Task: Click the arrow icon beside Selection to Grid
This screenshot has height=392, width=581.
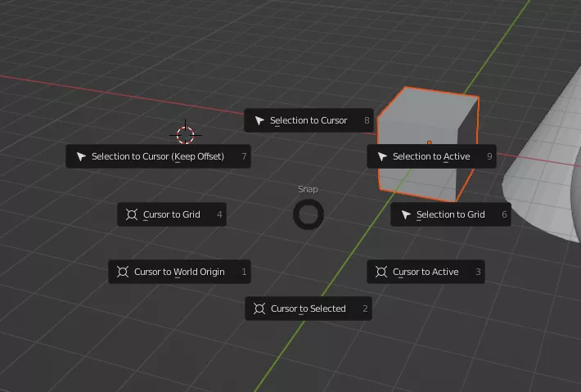Action: (x=406, y=214)
